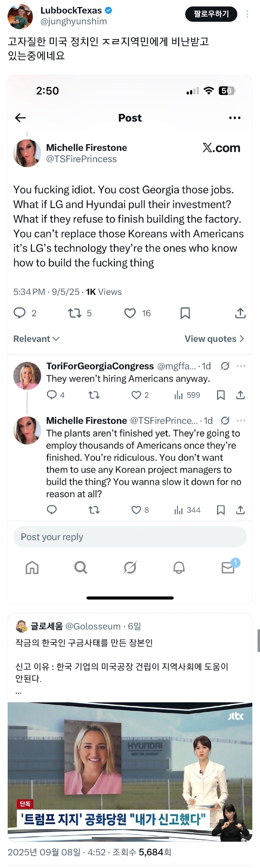Open Messages envelope with one unread
This screenshot has height=868, width=260.
[x=228, y=568]
